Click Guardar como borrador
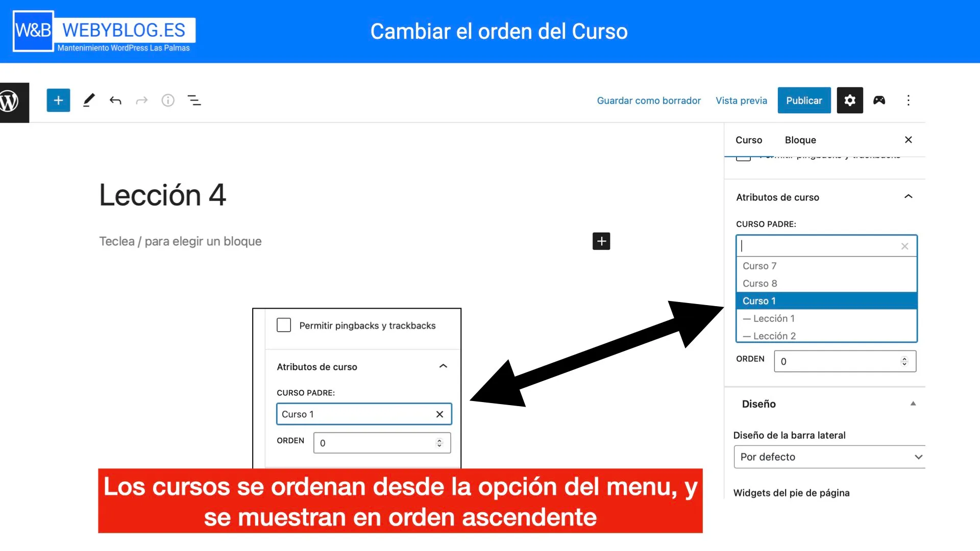This screenshot has width=980, height=551. coord(649,101)
